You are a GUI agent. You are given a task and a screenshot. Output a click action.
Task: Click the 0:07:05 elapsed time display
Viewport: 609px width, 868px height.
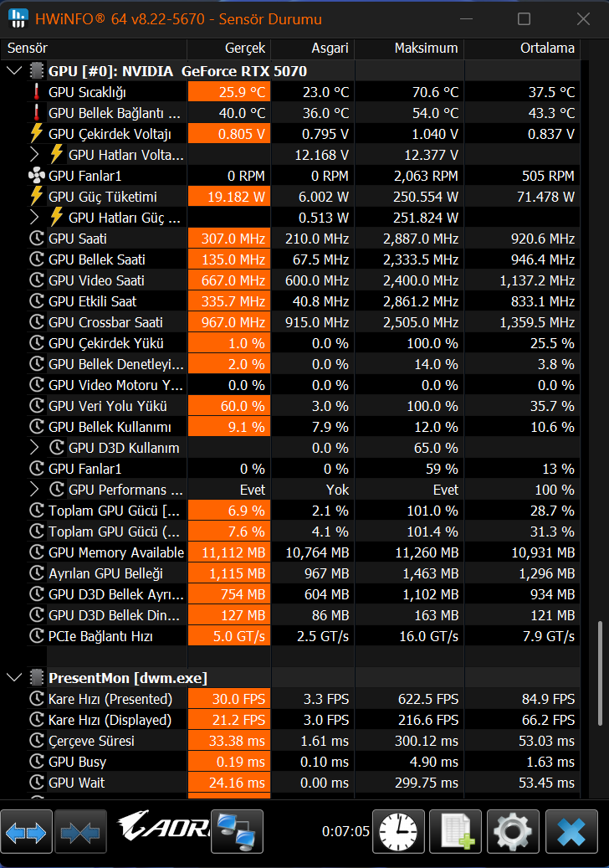[x=345, y=831]
